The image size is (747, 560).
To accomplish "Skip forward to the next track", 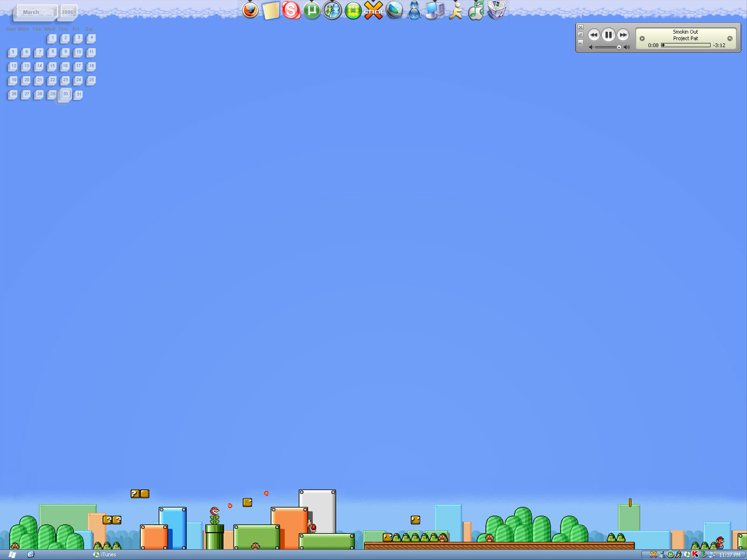I will [623, 35].
